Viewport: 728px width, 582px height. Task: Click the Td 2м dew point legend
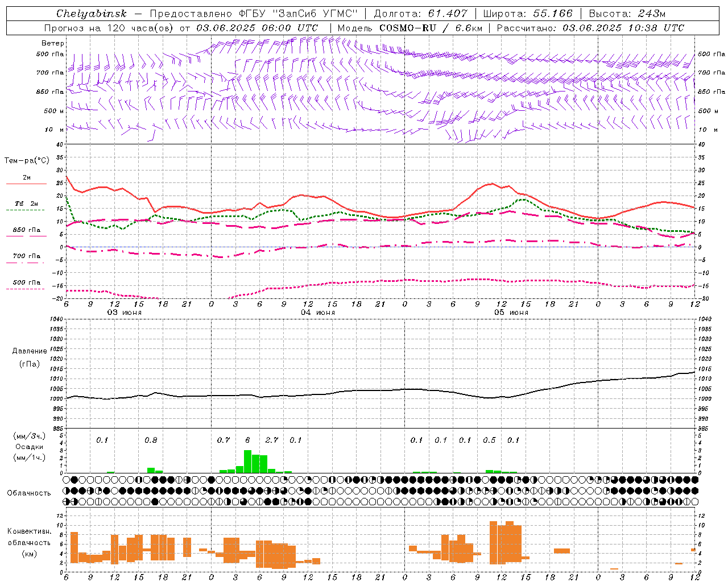[x=26, y=206]
